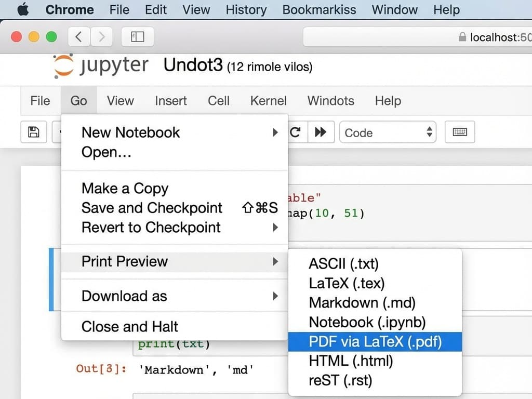Select PDF via LaTeX (.pdf) export
The height and width of the screenshot is (399, 532).
click(x=376, y=342)
